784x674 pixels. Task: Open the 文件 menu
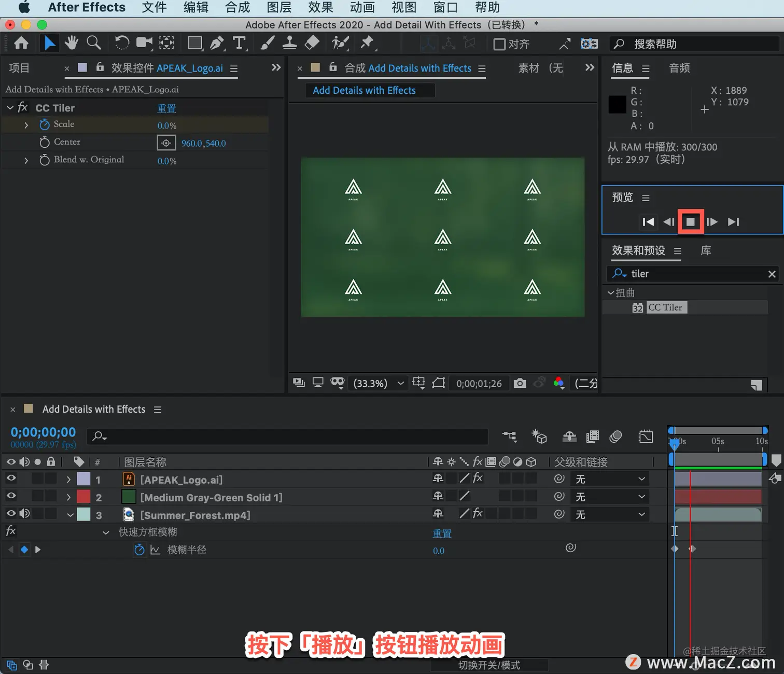[x=155, y=8]
